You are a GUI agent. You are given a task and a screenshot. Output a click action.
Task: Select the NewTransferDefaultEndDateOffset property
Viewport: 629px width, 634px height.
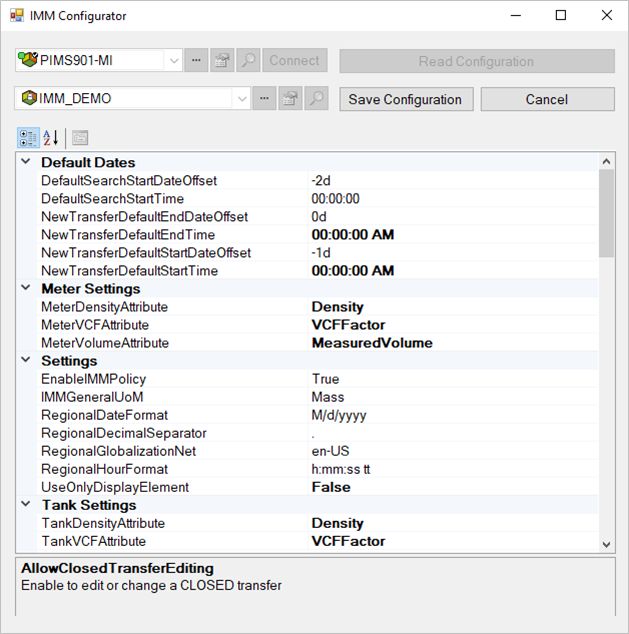(x=144, y=217)
